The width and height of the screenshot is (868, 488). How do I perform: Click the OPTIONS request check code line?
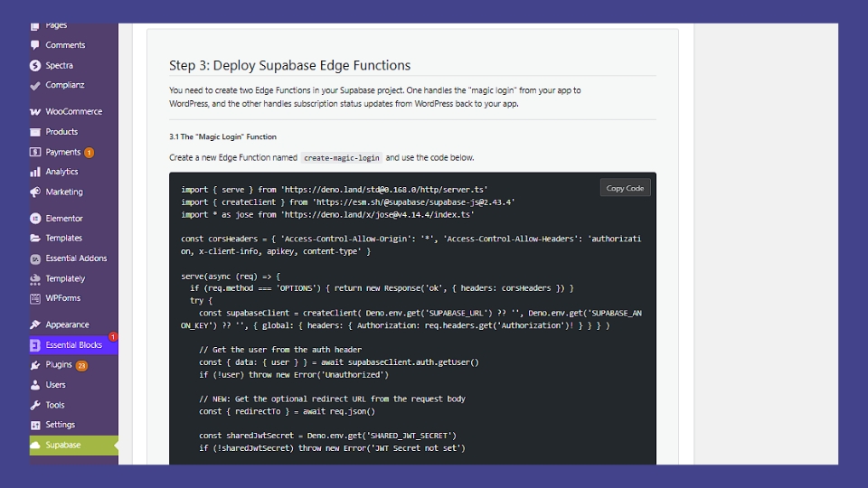click(382, 288)
